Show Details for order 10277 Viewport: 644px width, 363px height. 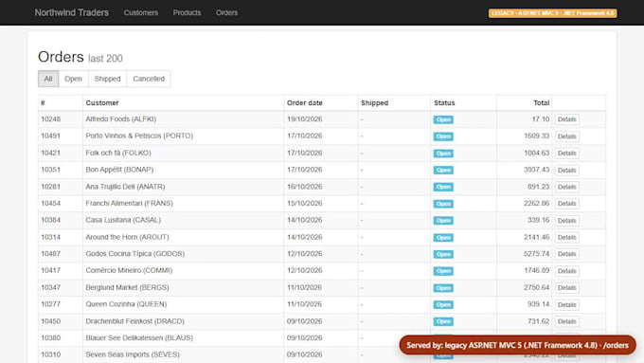(x=566, y=304)
